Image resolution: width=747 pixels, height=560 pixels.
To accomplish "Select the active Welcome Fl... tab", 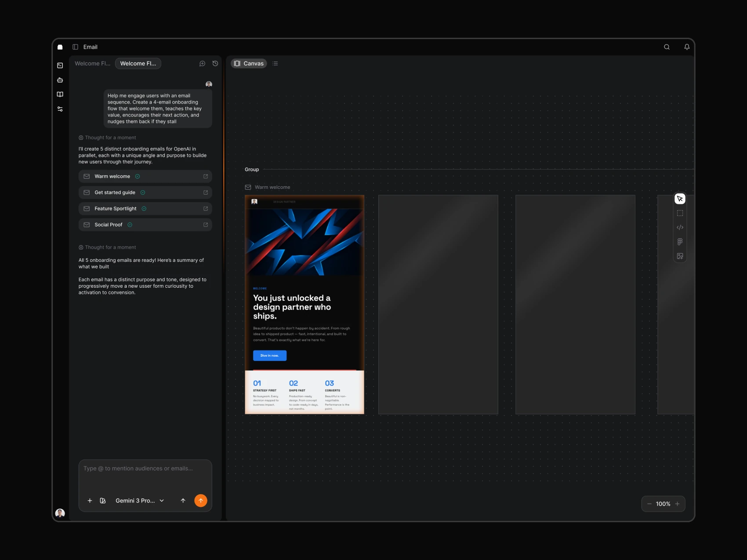I will pyautogui.click(x=138, y=64).
